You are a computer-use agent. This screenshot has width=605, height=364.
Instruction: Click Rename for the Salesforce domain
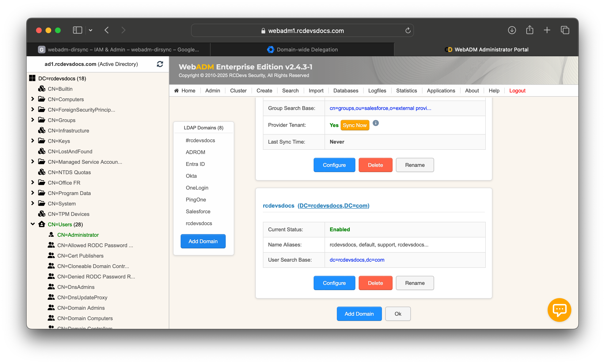tap(415, 165)
